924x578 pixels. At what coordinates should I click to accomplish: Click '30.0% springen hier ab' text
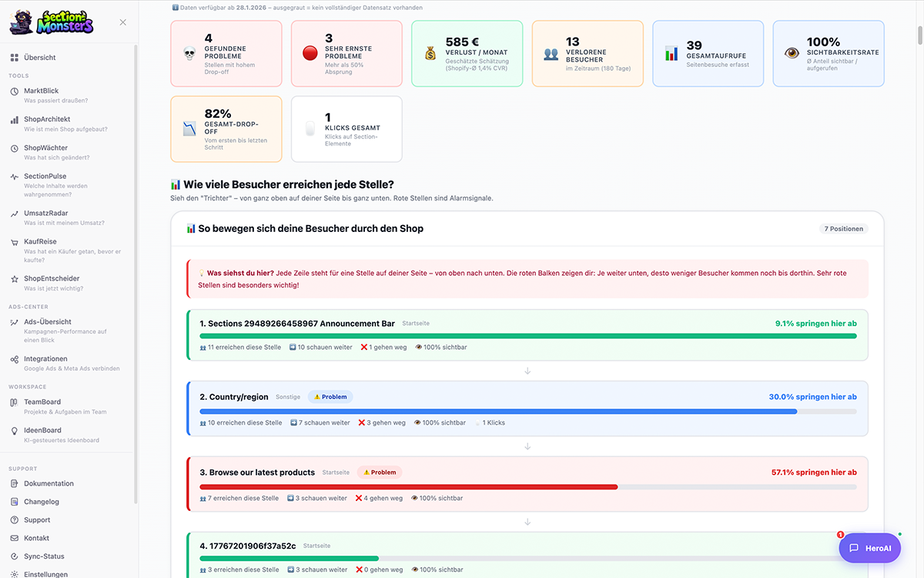click(x=813, y=397)
